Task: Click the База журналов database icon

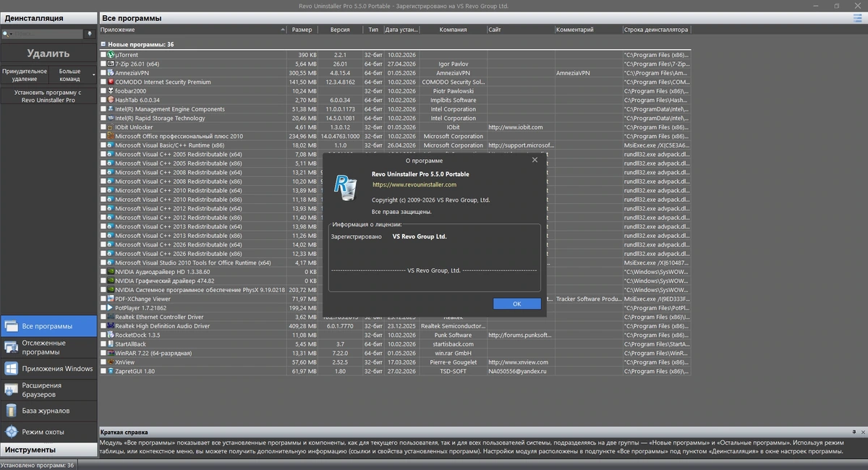Action: [11, 411]
